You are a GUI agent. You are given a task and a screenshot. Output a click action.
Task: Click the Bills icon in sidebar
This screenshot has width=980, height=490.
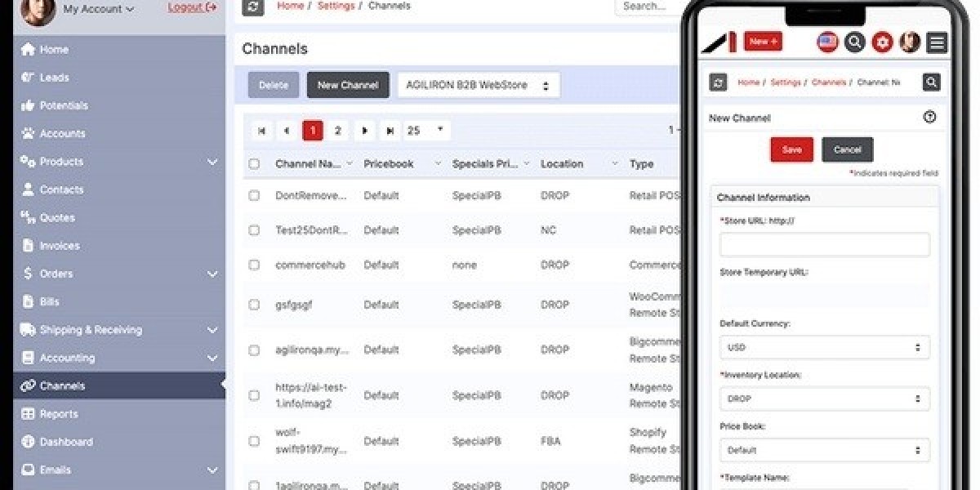point(28,301)
